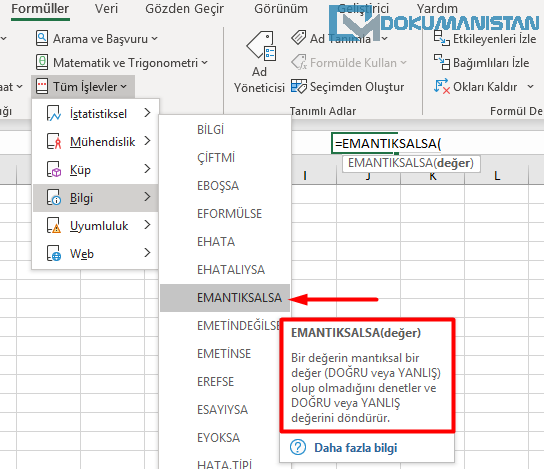544x469 pixels.
Task: Select the column L header
Action: pos(497,176)
